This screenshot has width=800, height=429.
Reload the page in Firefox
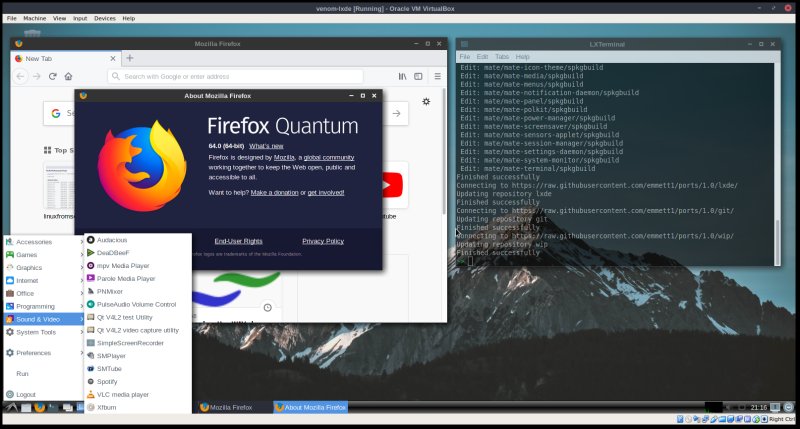coord(53,77)
